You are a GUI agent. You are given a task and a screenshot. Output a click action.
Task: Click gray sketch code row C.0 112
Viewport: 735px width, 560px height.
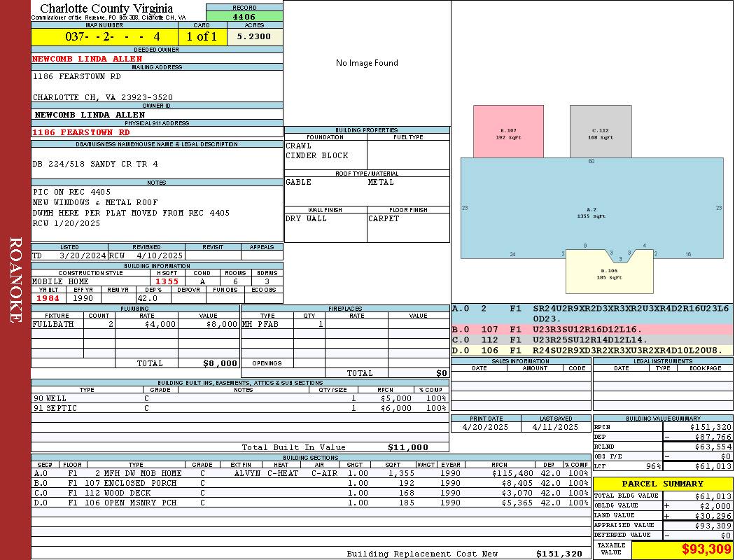592,339
